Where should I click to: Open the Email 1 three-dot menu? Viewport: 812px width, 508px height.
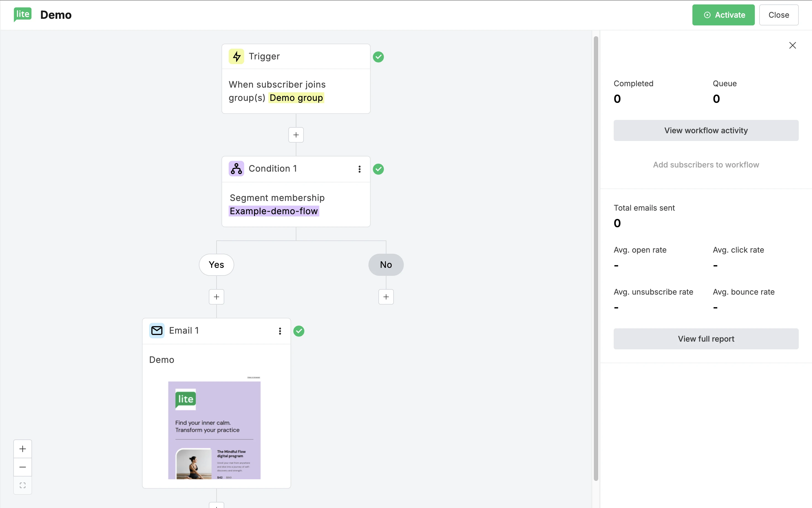tap(280, 331)
